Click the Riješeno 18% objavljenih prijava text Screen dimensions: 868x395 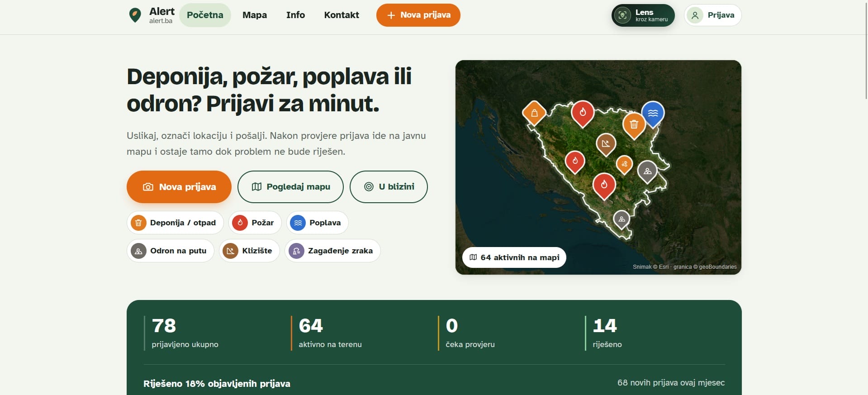point(217,384)
